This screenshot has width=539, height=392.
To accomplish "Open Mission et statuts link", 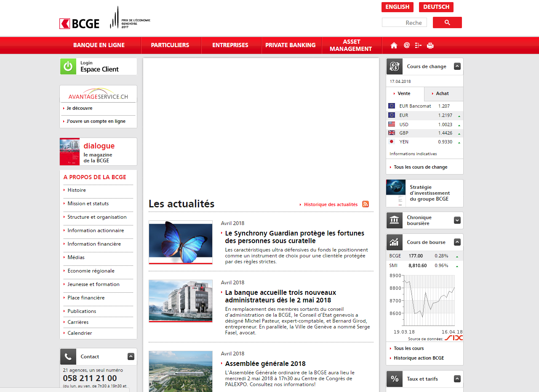I will [x=88, y=204].
